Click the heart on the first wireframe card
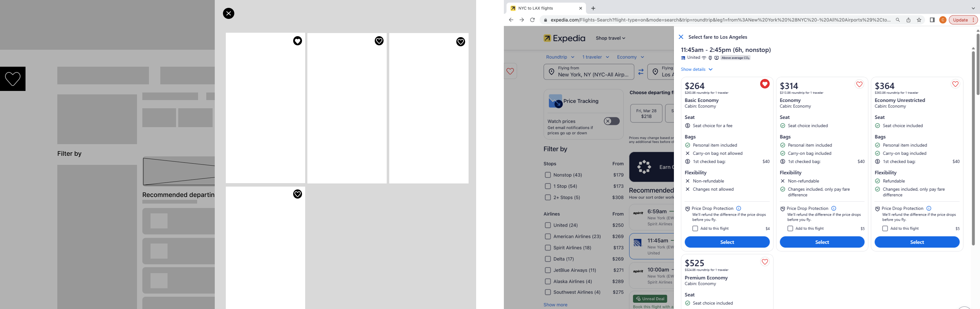Image resolution: width=980 pixels, height=309 pixels. (x=298, y=41)
